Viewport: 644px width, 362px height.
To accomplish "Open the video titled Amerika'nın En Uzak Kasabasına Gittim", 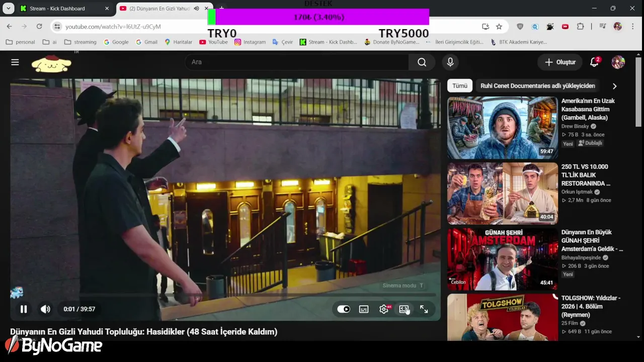I will 588,109.
